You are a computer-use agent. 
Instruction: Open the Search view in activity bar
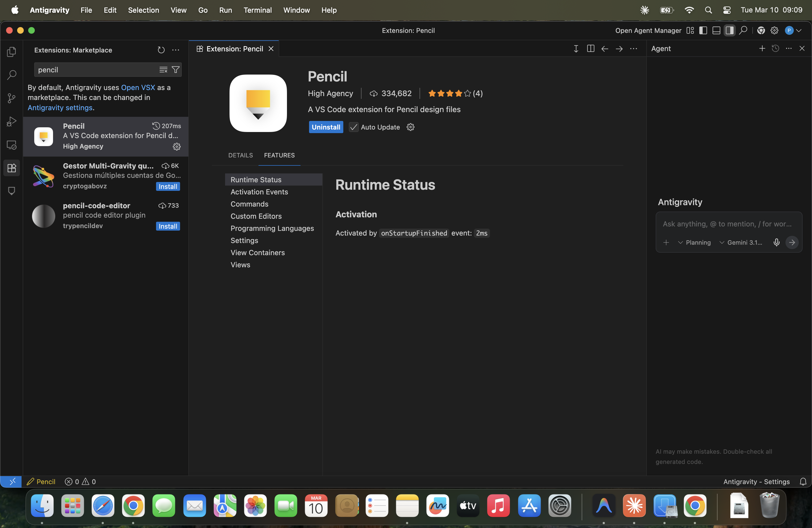coord(12,75)
